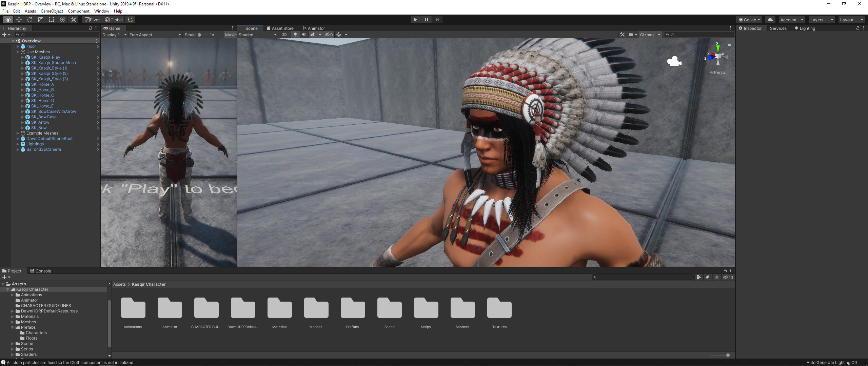The image size is (868, 366).
Task: Click the Project search field
Action: 643,277
